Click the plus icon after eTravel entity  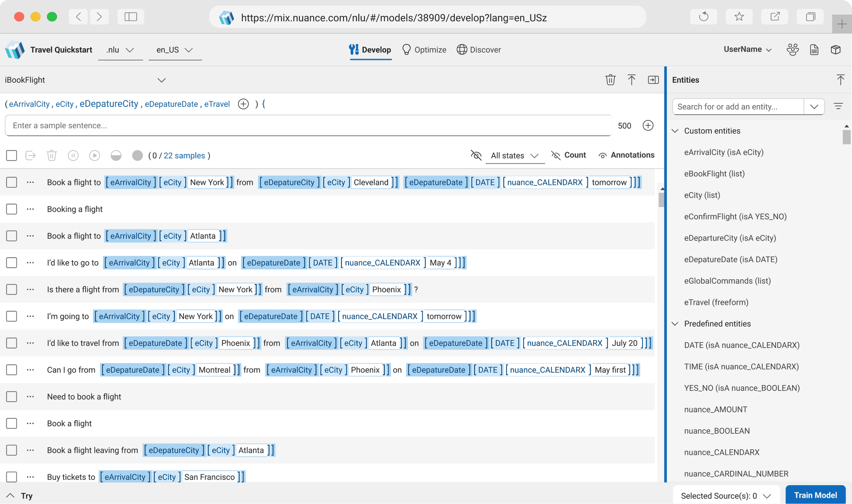pyautogui.click(x=243, y=104)
